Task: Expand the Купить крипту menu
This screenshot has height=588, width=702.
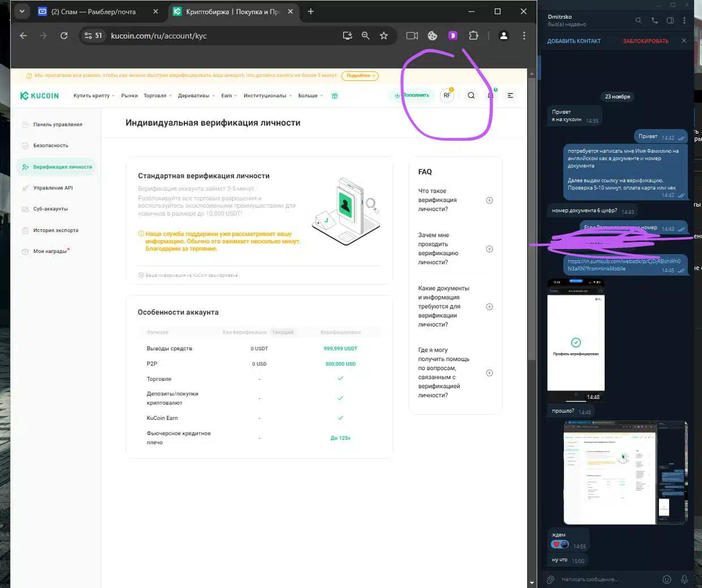Action: pyautogui.click(x=93, y=96)
